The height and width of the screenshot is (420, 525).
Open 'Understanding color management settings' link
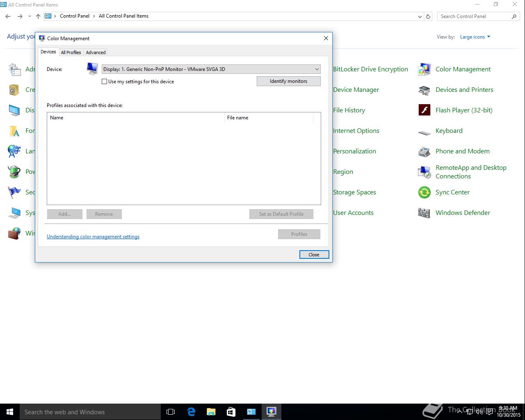[x=93, y=237]
